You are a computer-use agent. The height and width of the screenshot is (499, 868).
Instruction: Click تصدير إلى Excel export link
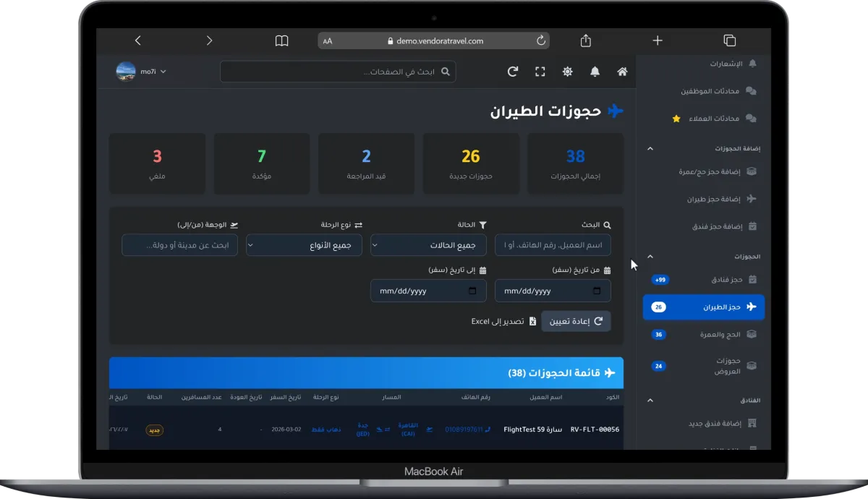point(503,321)
